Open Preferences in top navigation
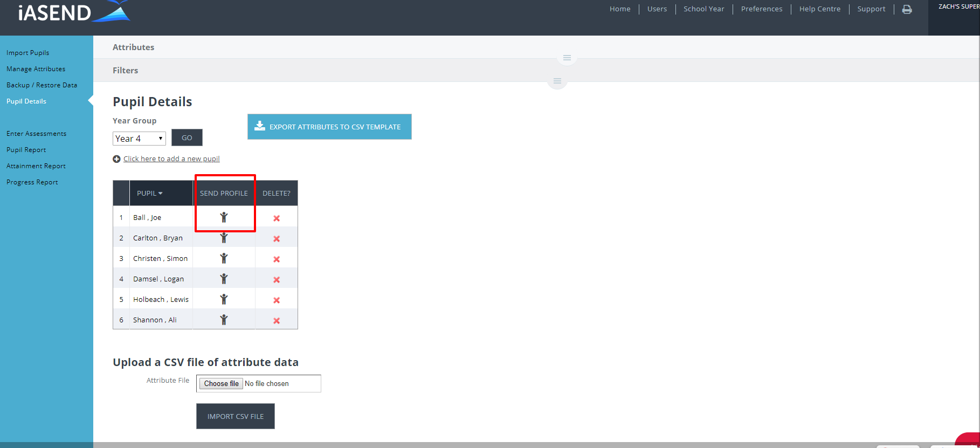980x448 pixels. [762, 9]
